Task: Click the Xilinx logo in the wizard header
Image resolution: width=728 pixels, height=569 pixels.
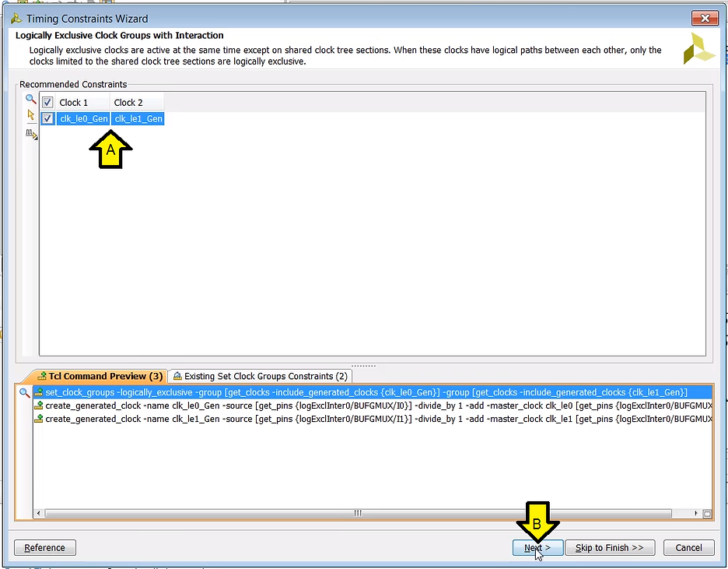Action: [x=698, y=48]
